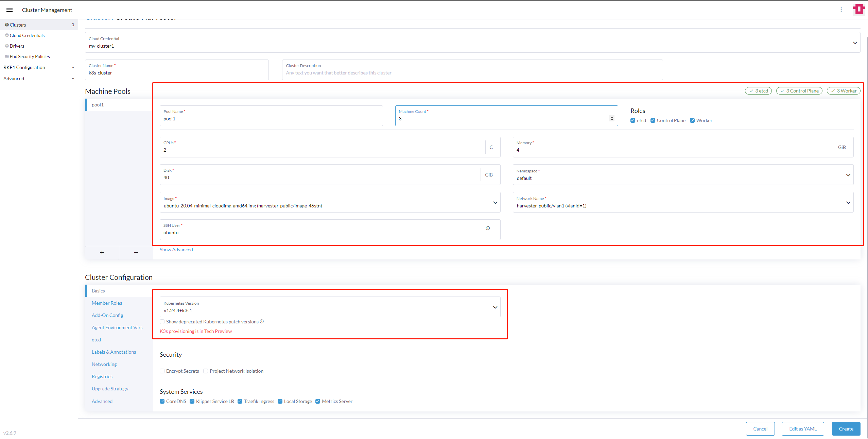Open the Network Name dropdown
The image size is (868, 439).
(x=683, y=202)
